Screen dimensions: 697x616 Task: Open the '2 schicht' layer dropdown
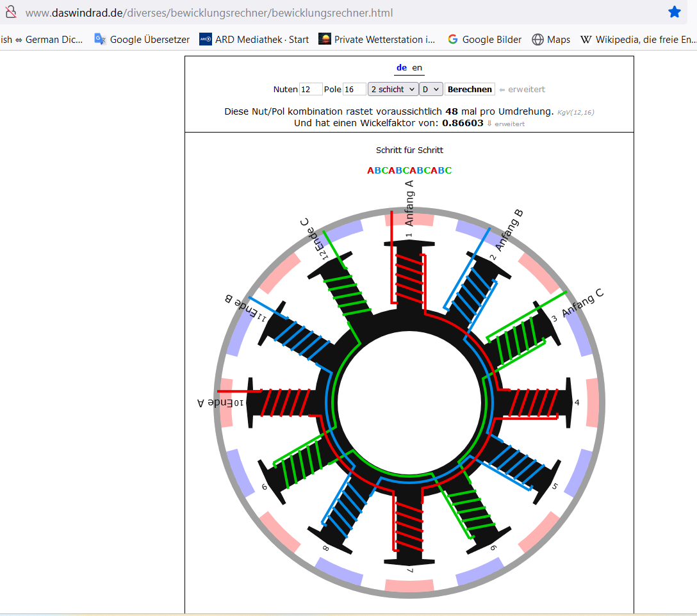[x=393, y=90]
